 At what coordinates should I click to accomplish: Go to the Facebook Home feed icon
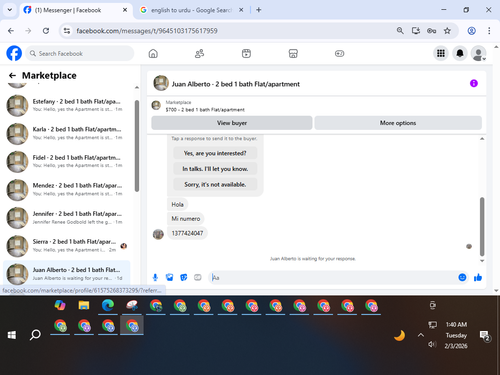(x=153, y=53)
